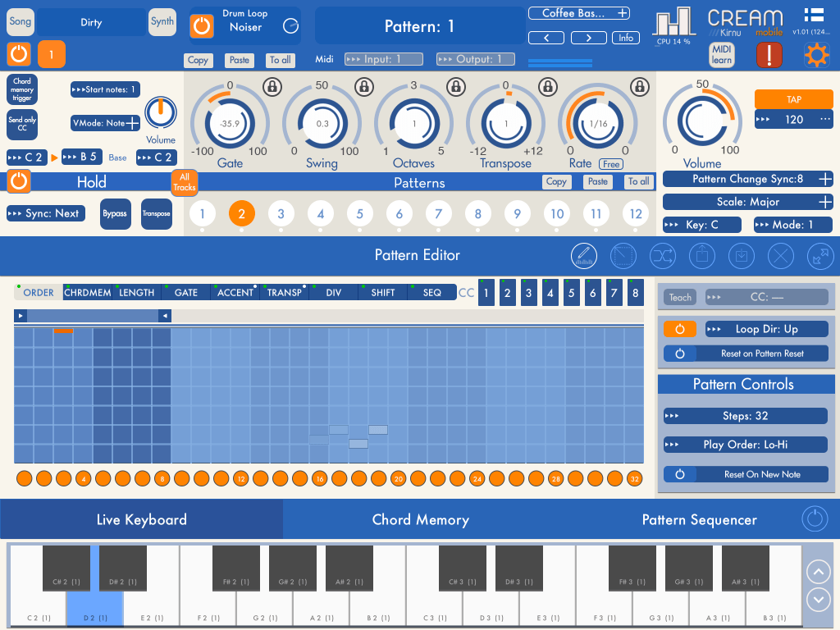Image resolution: width=840 pixels, height=630 pixels.
Task: Click the Drum Loop Noiser circular dial icon
Action: [291, 25]
